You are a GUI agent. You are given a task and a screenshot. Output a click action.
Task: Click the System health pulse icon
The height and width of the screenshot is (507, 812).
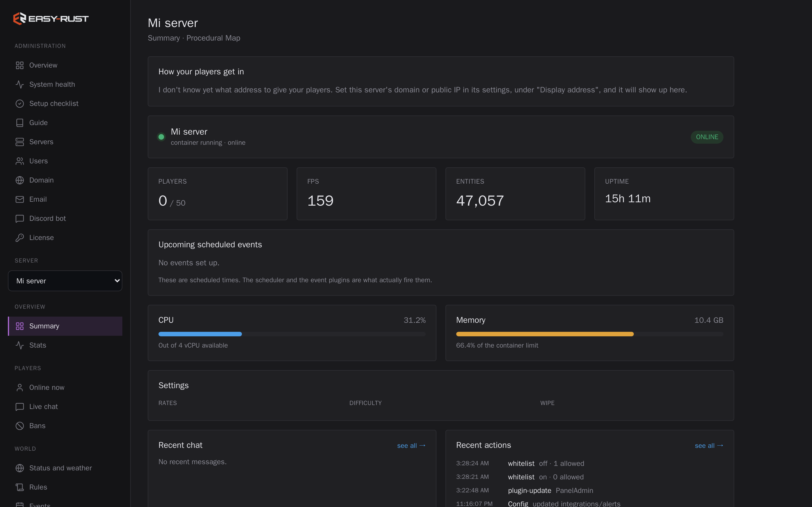[x=20, y=84]
